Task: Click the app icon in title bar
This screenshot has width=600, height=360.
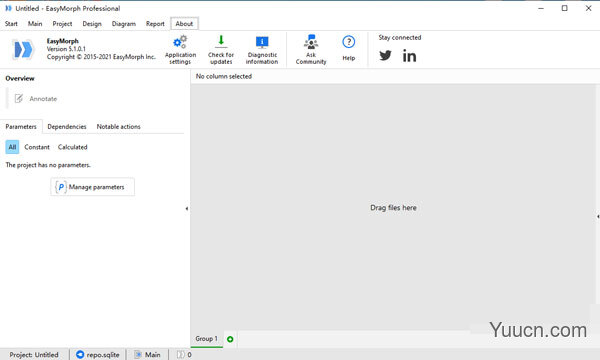Action: [x=8, y=8]
